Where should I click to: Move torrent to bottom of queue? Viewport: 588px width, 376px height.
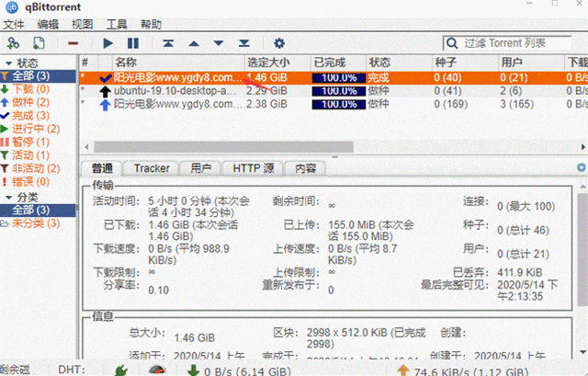[244, 43]
